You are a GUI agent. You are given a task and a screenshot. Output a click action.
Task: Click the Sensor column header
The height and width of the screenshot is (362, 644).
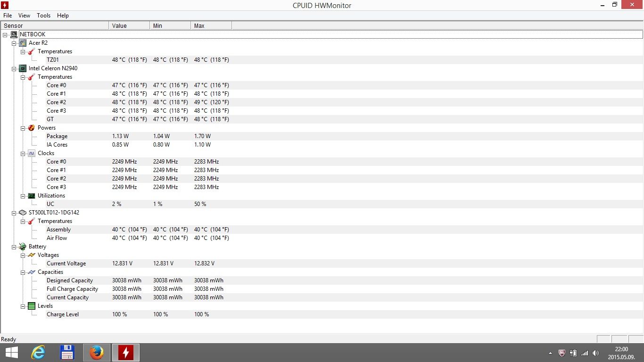click(55, 25)
